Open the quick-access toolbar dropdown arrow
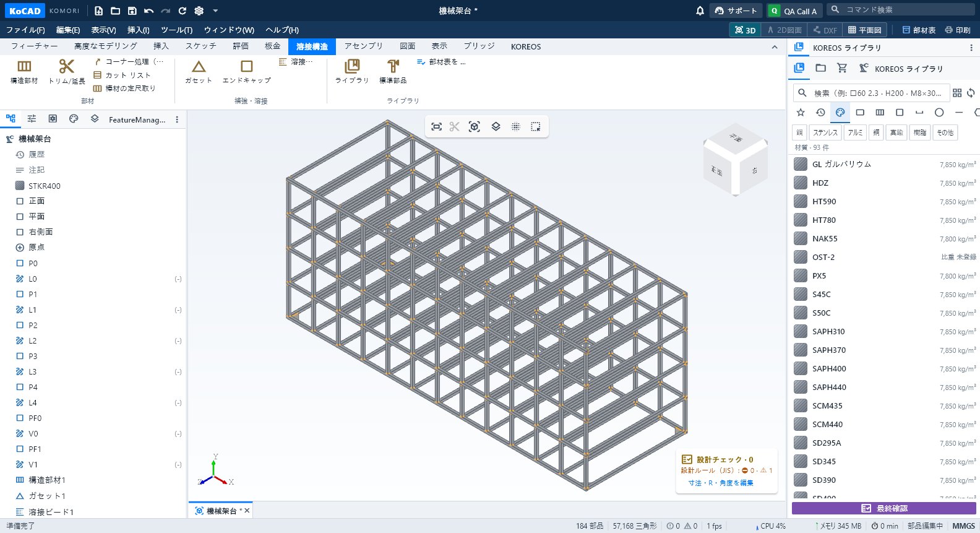Viewport: 980px width, 533px height. 215,11
